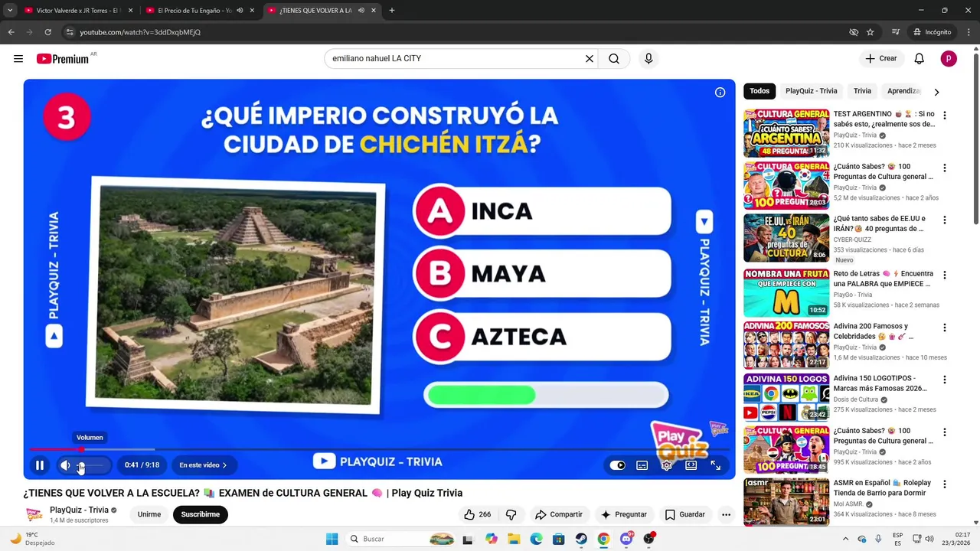This screenshot has width=980, height=551.
Task: Open more actions menu below video
Action: click(726, 514)
